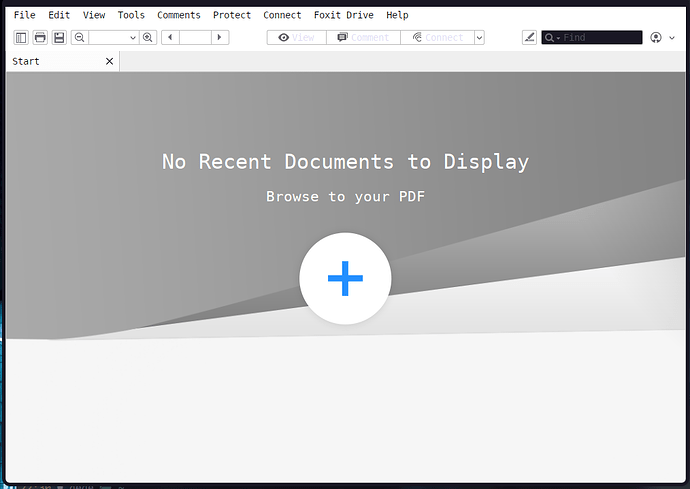This screenshot has height=489, width=690.
Task: Go to next page arrow
Action: pos(220,37)
